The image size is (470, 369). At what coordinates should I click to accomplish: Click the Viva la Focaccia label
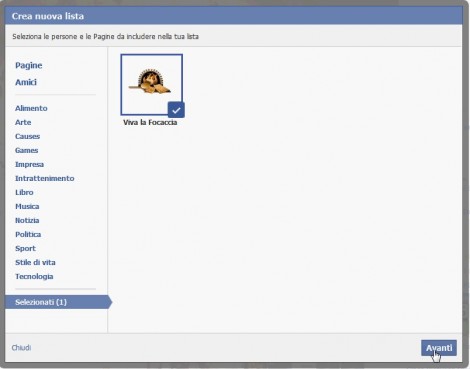(150, 122)
